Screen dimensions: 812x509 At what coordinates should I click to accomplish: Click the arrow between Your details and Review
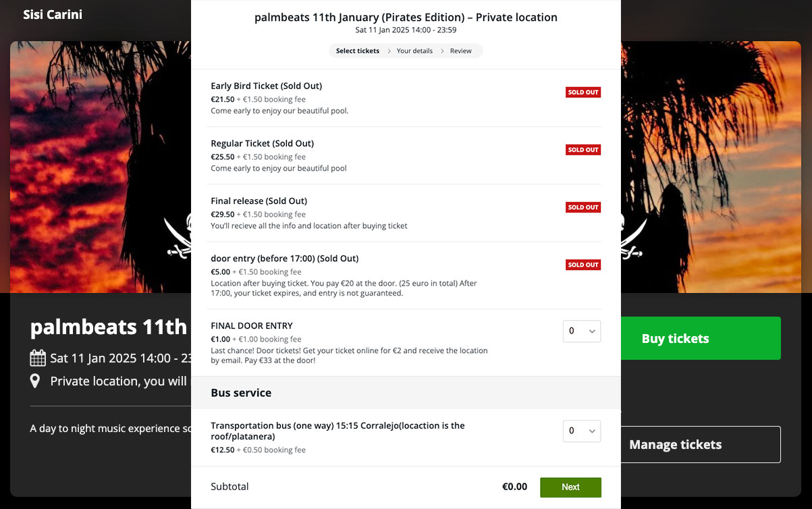(x=443, y=51)
